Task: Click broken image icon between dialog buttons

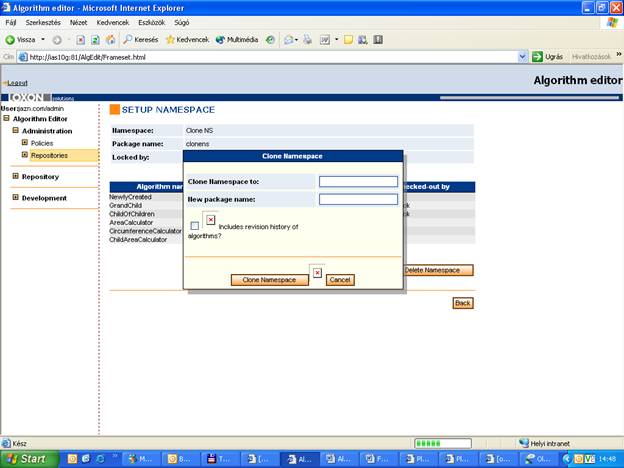Action: (x=317, y=273)
